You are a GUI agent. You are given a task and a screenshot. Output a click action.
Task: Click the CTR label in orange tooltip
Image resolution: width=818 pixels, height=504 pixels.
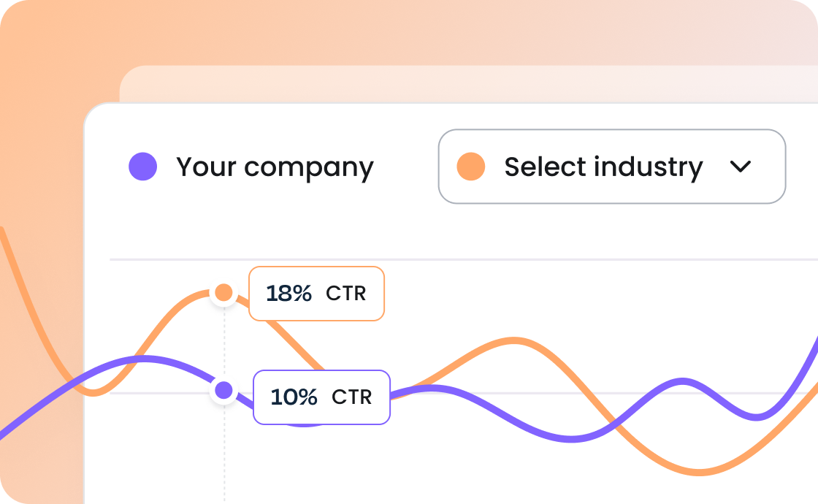tap(346, 294)
